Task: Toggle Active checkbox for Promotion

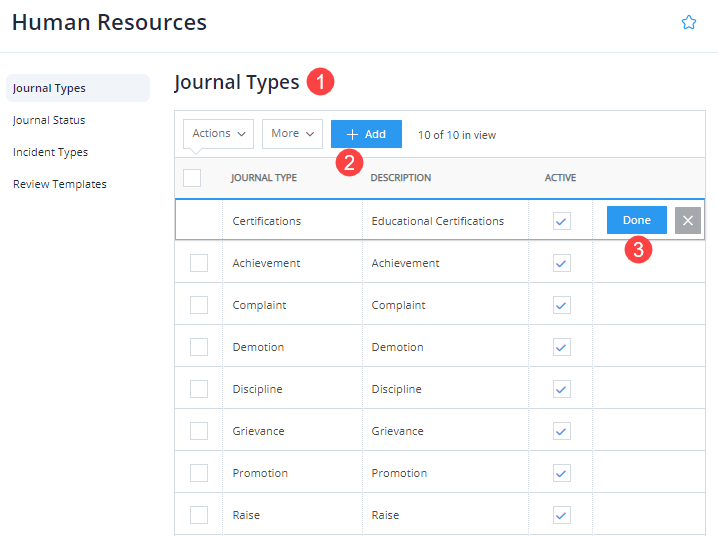Action: pos(561,473)
